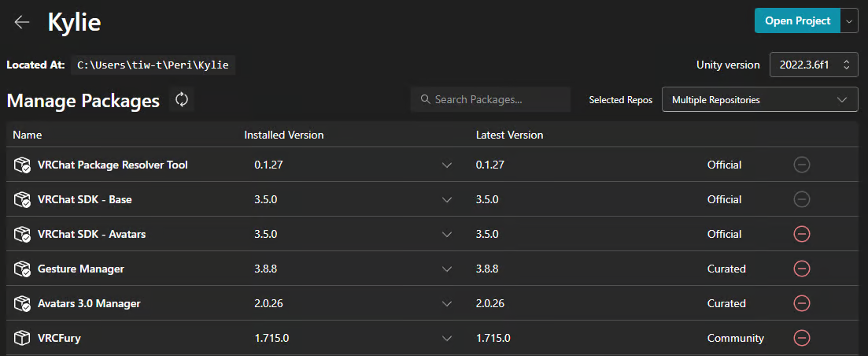Click the Gesture Manager package icon
The height and width of the screenshot is (356, 868).
tap(22, 269)
